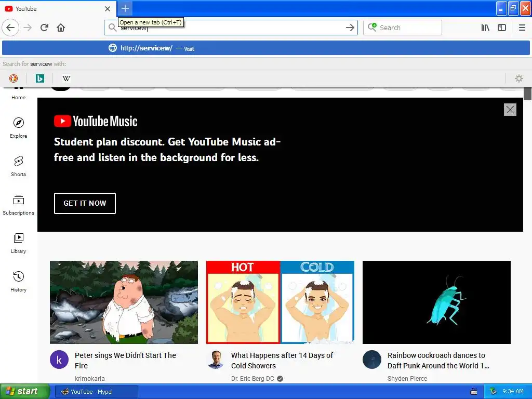Click the page vertical scrollbar thumb
The image size is (532, 399).
click(527, 94)
